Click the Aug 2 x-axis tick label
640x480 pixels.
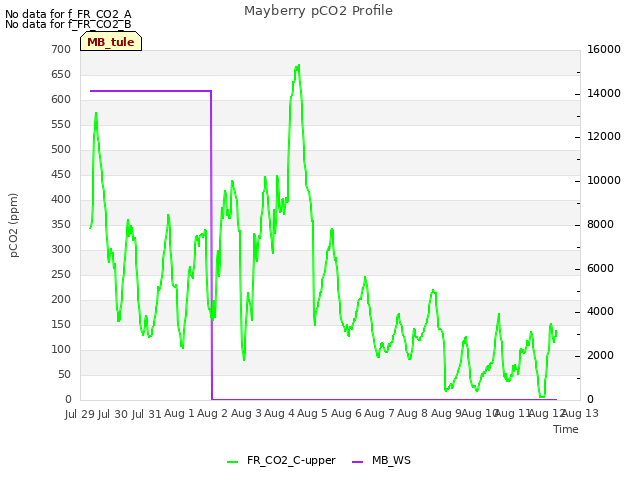coord(212,413)
